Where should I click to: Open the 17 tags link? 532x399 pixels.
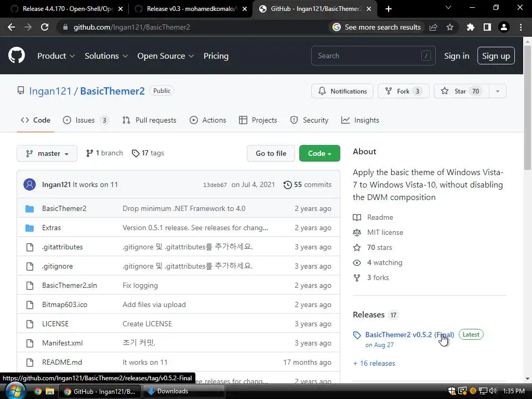click(x=148, y=153)
